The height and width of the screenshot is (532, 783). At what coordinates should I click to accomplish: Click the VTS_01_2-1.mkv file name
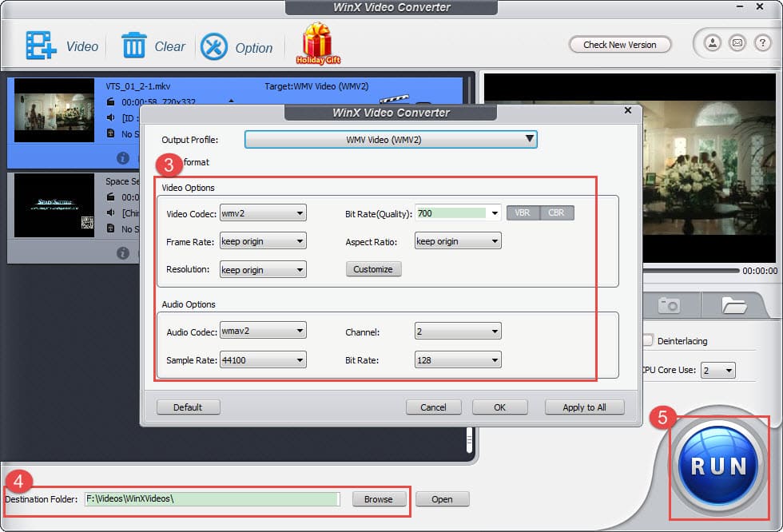click(x=137, y=86)
